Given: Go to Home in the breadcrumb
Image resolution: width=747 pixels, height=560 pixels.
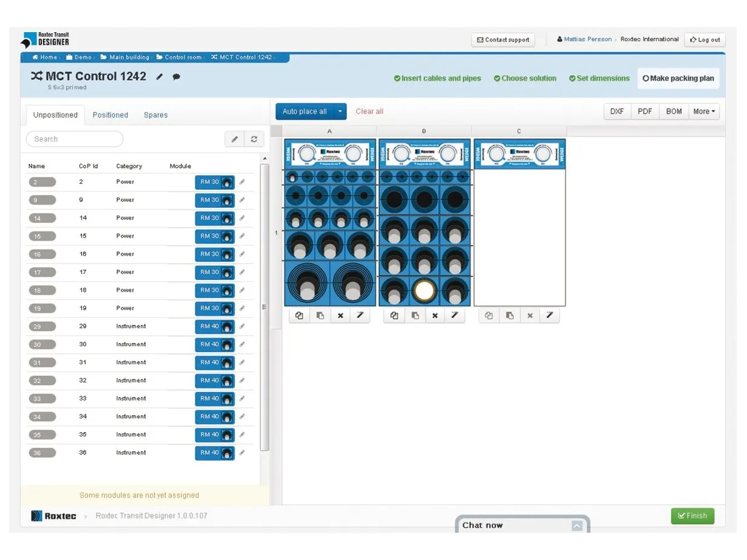Looking at the screenshot, I should [x=45, y=58].
